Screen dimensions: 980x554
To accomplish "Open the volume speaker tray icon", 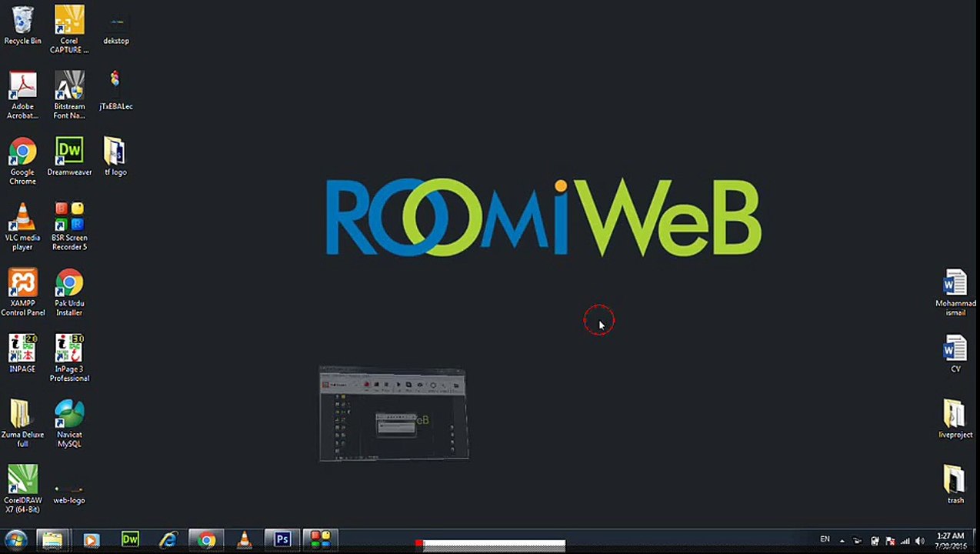I will (x=920, y=540).
